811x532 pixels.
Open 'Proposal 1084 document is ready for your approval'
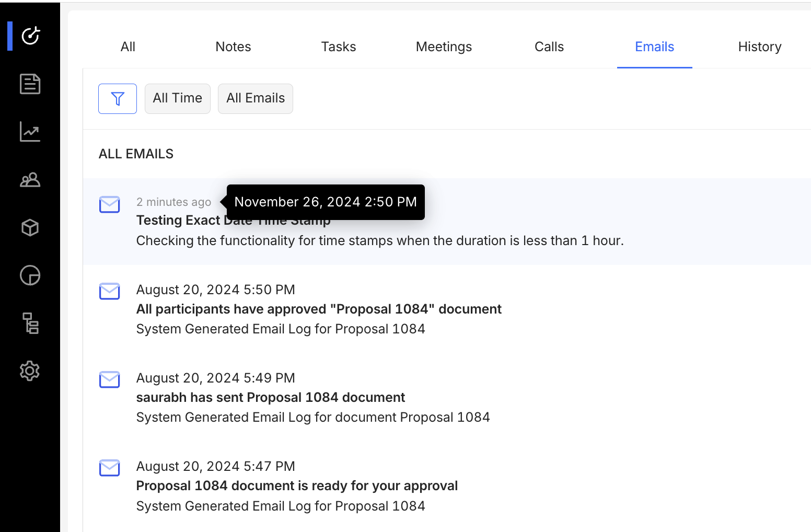(297, 486)
